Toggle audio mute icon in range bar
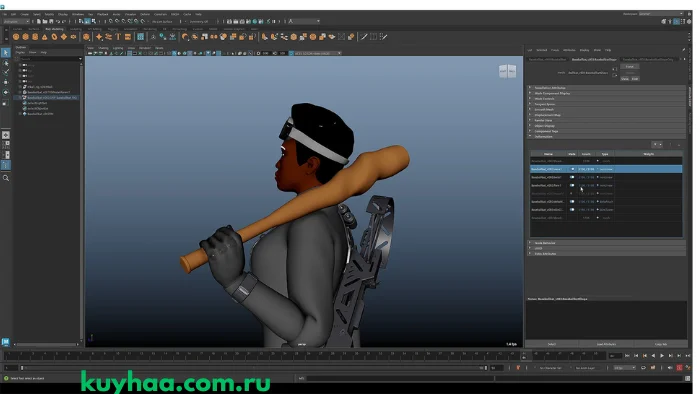 pyautogui.click(x=670, y=368)
